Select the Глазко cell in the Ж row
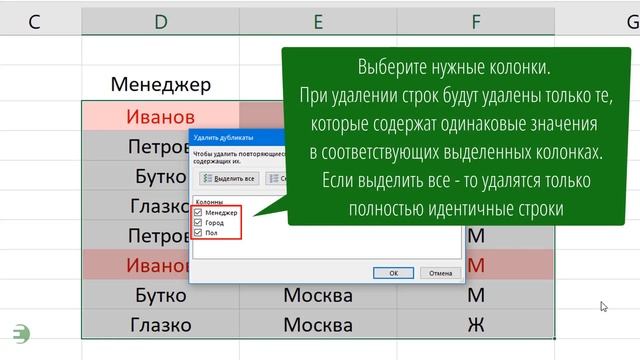Screen dimensions: 640x360 [160, 325]
